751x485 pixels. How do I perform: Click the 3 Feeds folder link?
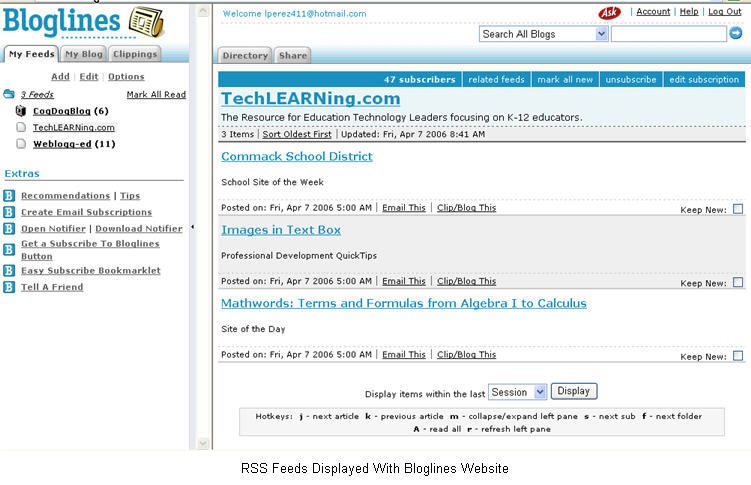coord(37,94)
